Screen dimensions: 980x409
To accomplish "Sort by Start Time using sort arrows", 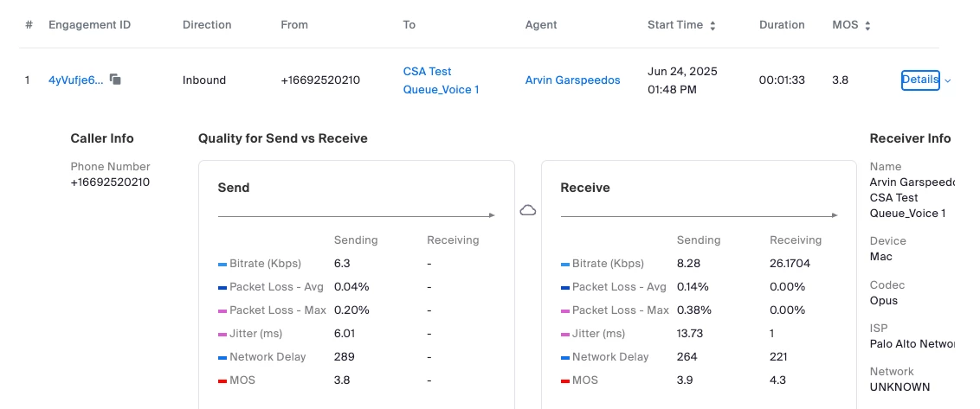I will [712, 26].
